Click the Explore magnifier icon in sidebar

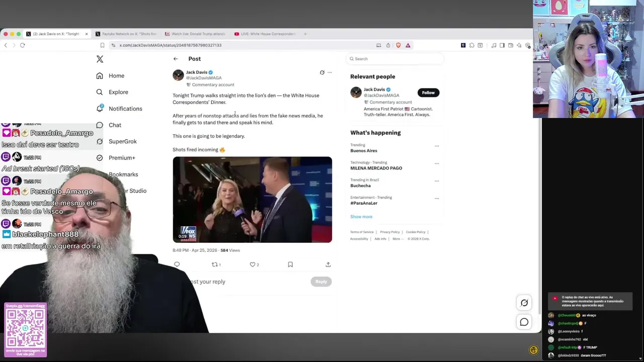(x=100, y=92)
